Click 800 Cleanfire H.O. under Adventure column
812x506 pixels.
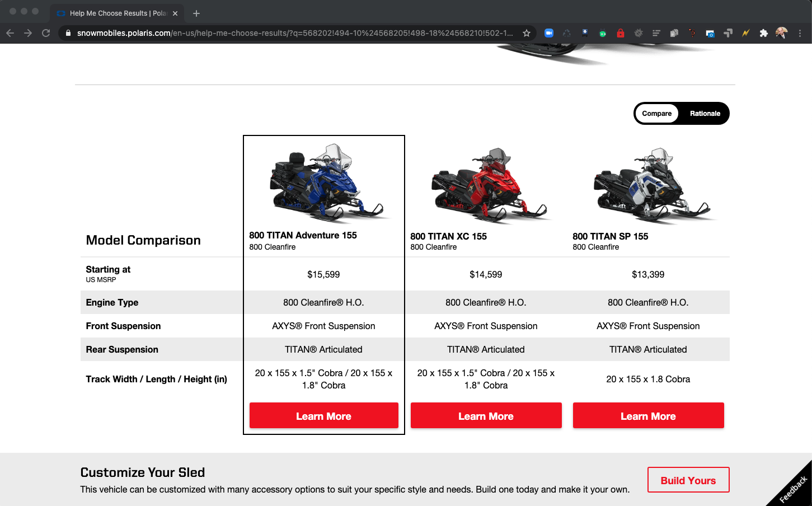point(323,303)
